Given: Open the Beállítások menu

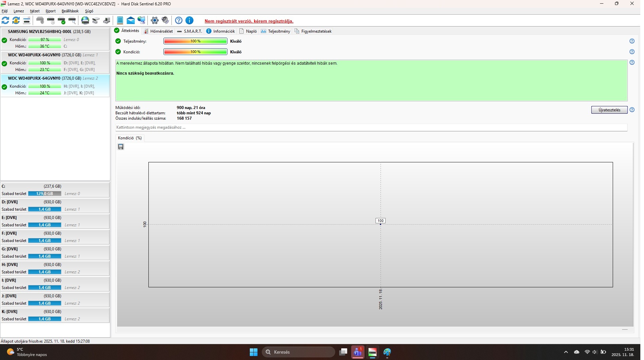Looking at the screenshot, I should click(70, 11).
